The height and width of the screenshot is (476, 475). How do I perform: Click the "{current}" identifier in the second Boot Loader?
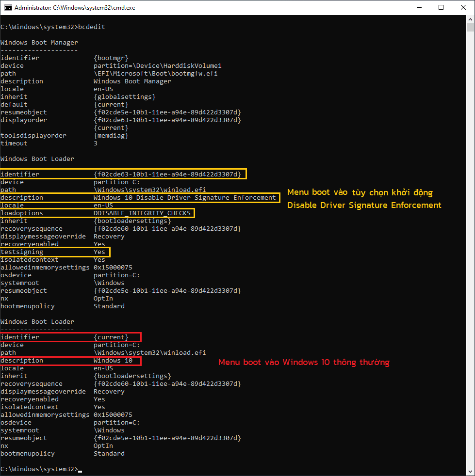(111, 337)
